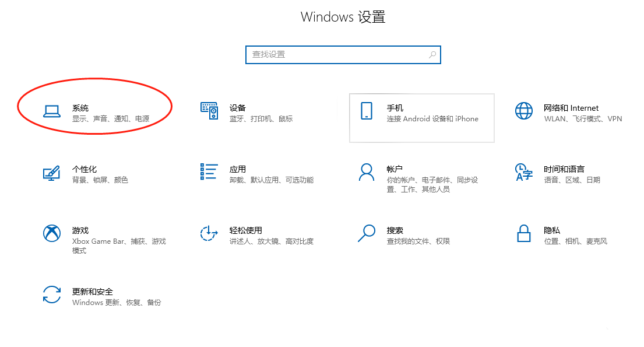Click 连接 Android 设备和 iPhone description
This screenshot has height=347, width=644.
432,119
